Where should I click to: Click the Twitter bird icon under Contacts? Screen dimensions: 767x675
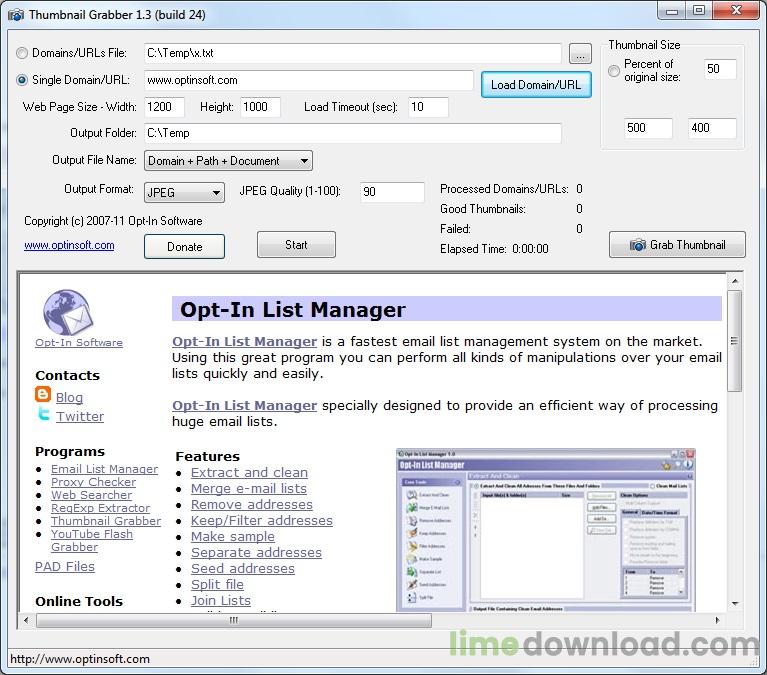pos(44,414)
